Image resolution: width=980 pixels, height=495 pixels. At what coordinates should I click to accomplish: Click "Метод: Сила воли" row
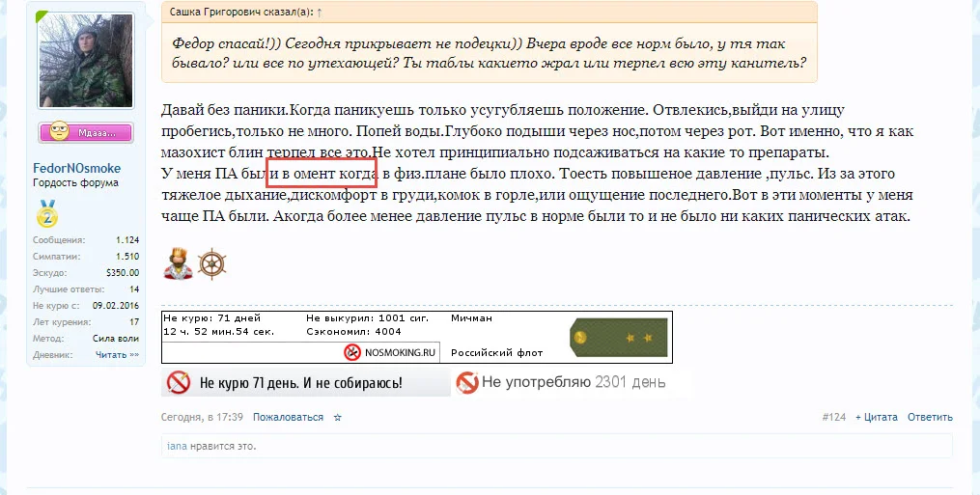tap(86, 338)
